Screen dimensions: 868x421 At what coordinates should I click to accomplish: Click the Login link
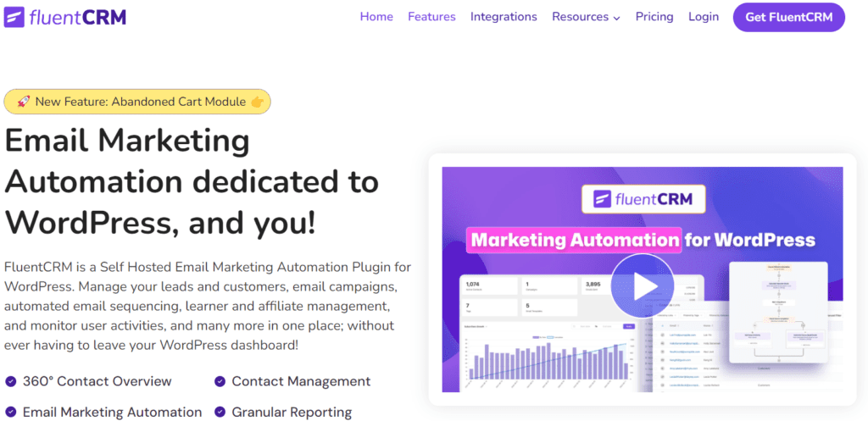704,17
